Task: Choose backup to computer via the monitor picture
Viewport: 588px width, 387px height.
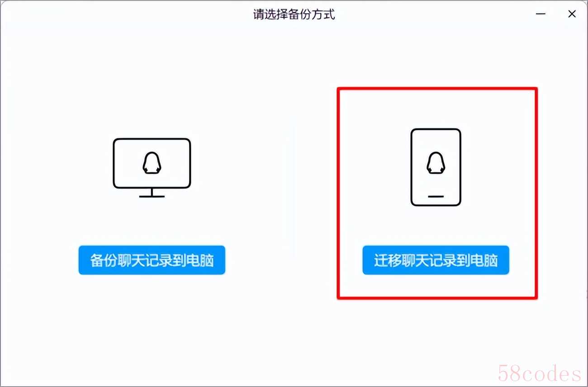Action: coord(152,168)
